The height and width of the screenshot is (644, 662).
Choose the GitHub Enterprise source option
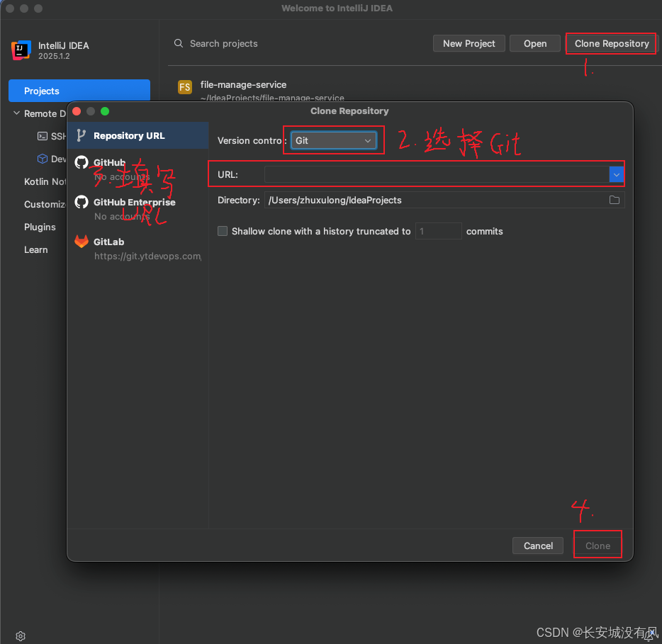[138, 209]
